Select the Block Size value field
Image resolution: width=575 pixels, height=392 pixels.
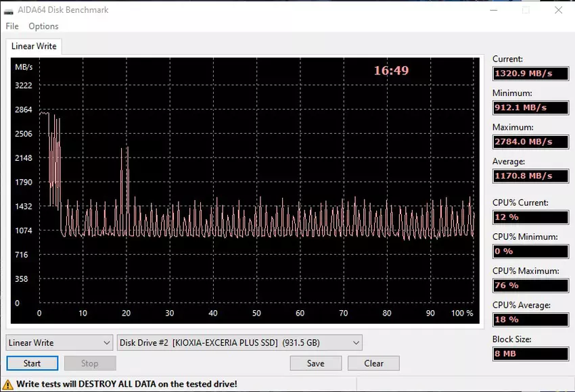pos(530,353)
